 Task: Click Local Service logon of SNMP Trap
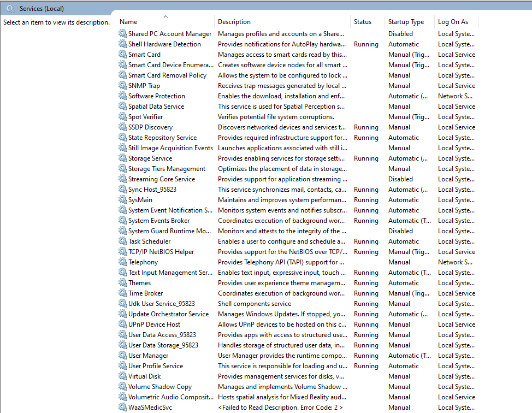pos(456,86)
